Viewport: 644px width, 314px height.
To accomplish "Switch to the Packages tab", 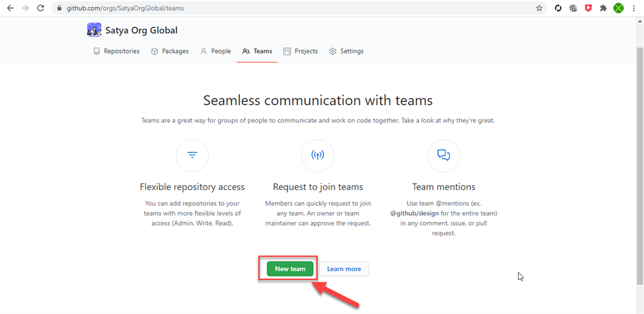I will [x=170, y=52].
